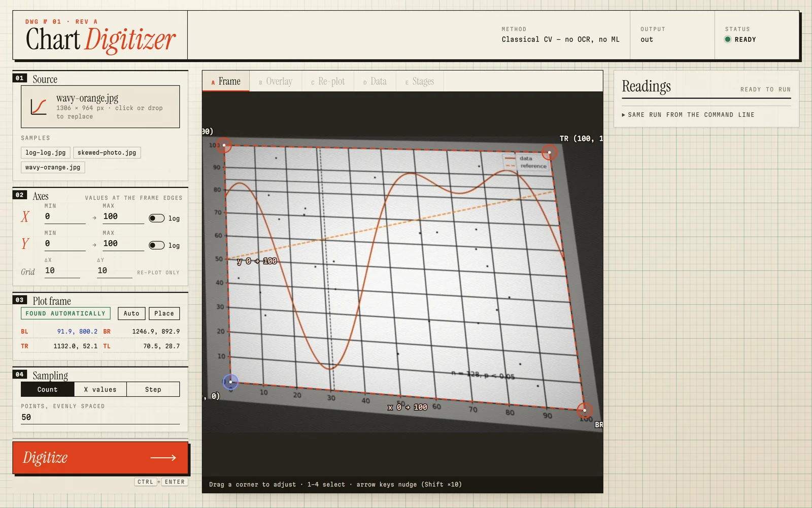Viewport: 812px width, 508px height.
Task: Click the chart icon in source file box
Action: click(39, 107)
